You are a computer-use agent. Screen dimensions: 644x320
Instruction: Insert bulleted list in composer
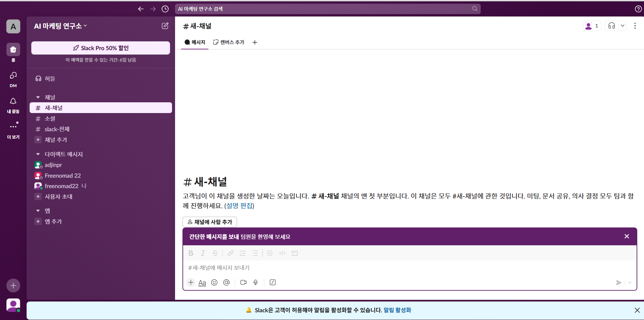click(255, 253)
